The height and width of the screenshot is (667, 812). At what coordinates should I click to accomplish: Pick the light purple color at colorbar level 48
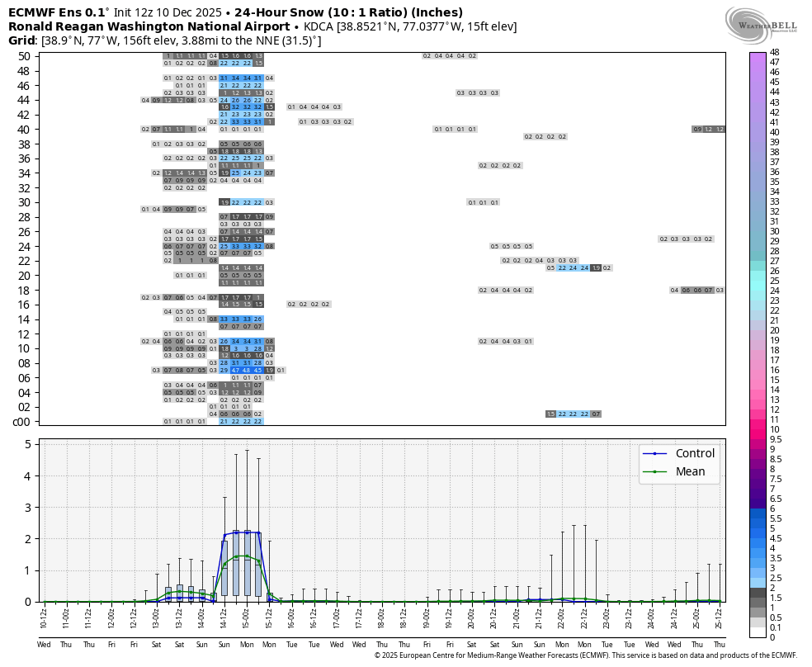[x=758, y=54]
